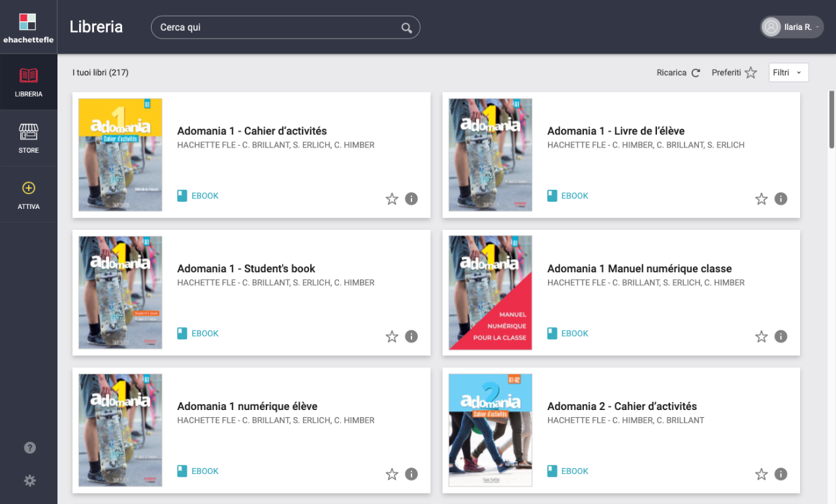Show info for Adomania 1 numérique élève
The image size is (836, 504).
point(411,475)
